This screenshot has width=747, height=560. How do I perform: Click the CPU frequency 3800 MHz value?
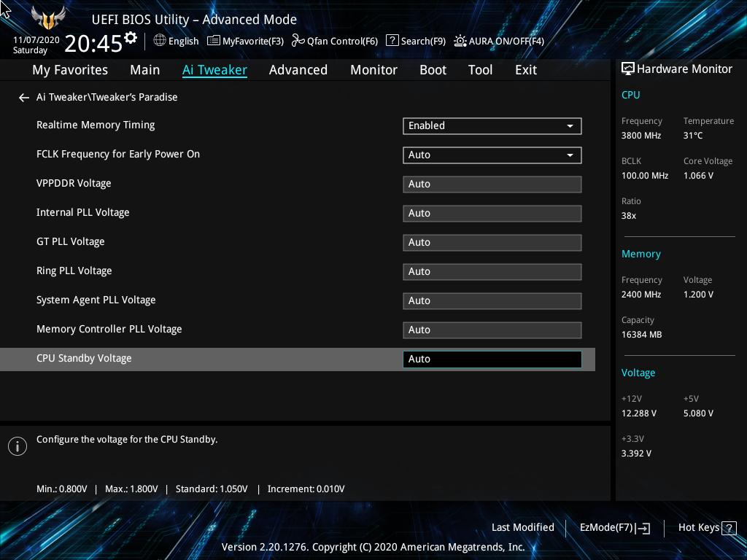pos(641,136)
